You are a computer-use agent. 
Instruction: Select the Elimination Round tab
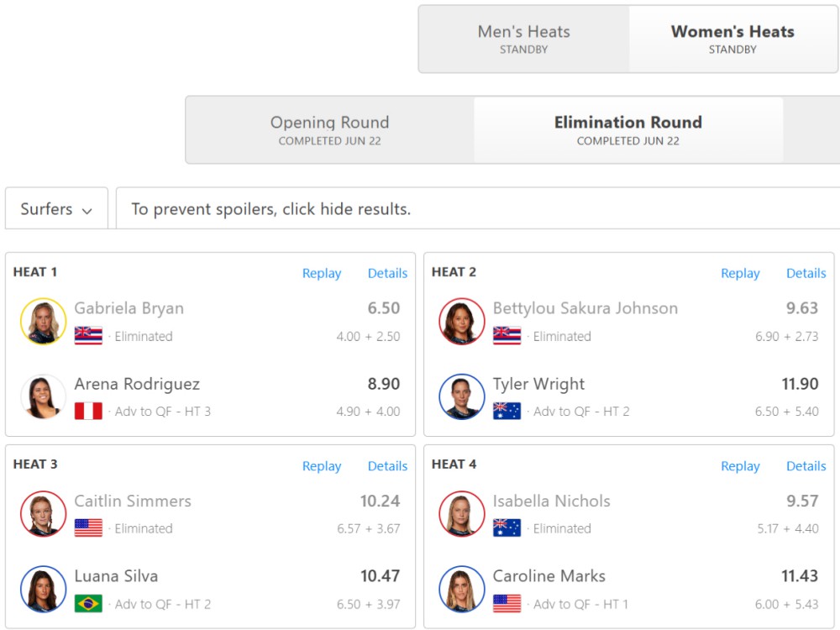[x=627, y=130]
